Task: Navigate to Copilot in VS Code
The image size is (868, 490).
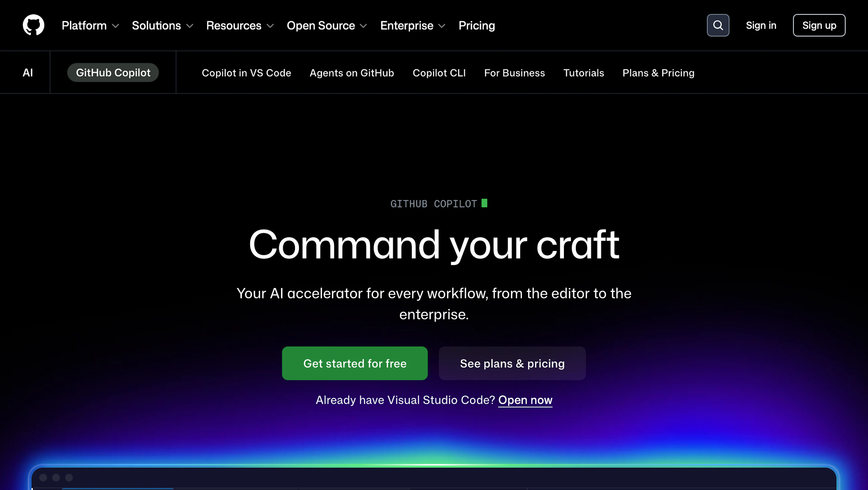Action: [246, 73]
